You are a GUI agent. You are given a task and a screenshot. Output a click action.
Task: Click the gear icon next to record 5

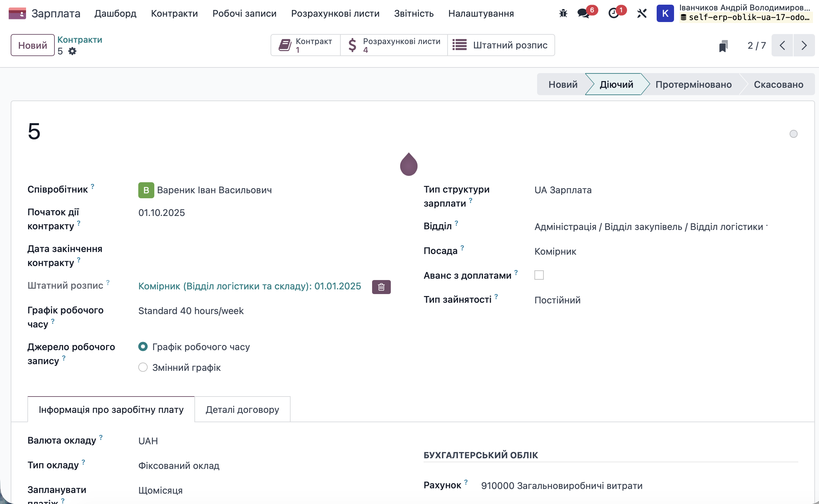click(x=72, y=51)
